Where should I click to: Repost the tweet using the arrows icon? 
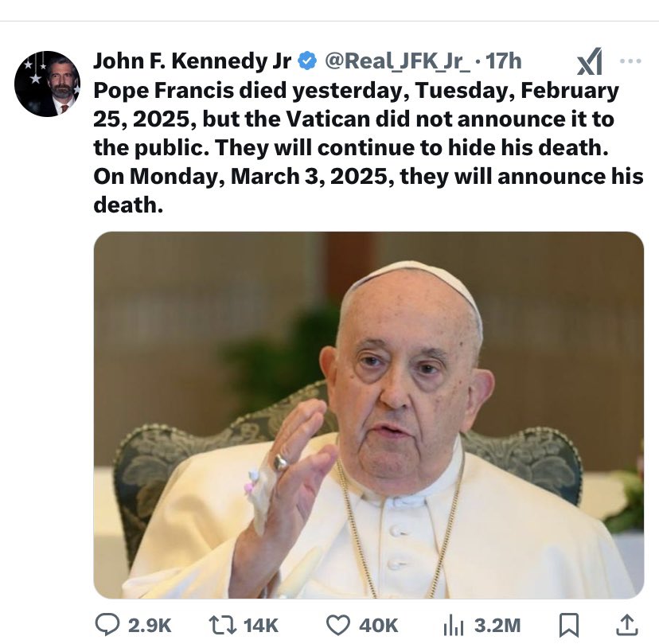pos(224,625)
